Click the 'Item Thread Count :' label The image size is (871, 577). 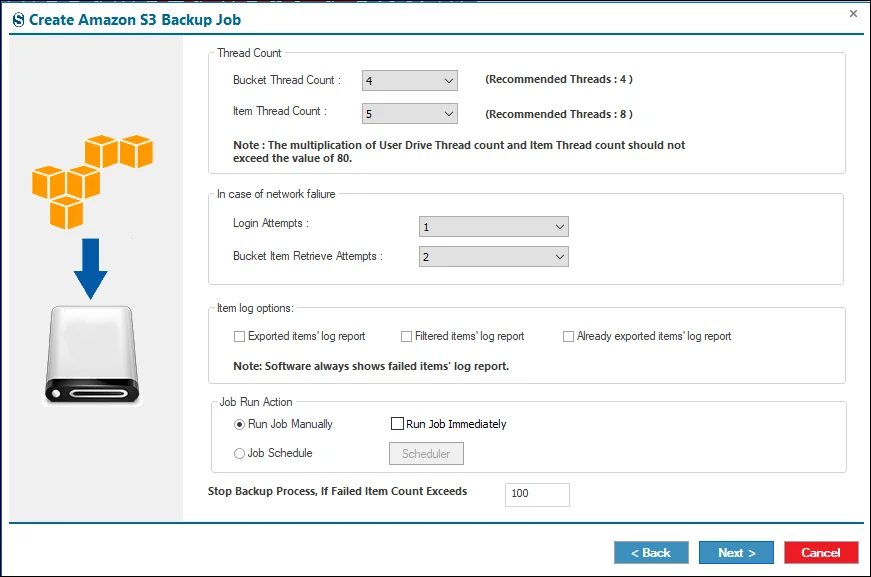(279, 111)
